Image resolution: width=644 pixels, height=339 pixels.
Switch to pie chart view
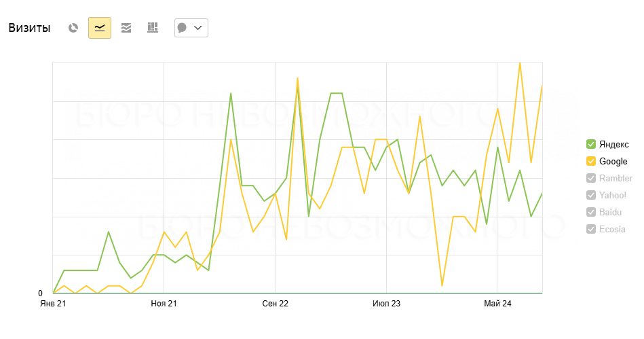(x=73, y=28)
